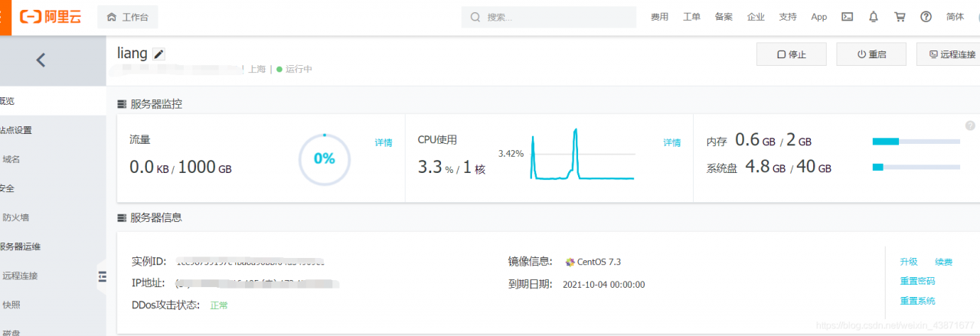Open the 工单 menu
The height and width of the screenshot is (336, 980).
coord(691,17)
